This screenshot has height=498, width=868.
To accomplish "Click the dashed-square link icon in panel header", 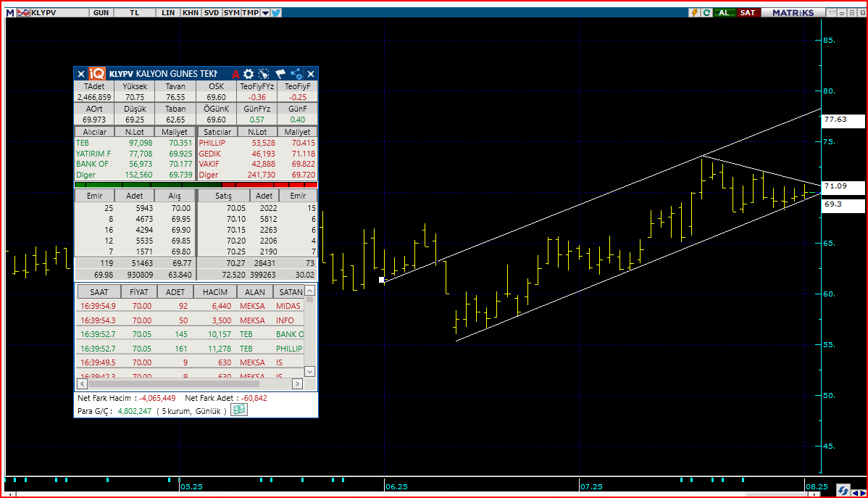I will pyautogui.click(x=264, y=74).
